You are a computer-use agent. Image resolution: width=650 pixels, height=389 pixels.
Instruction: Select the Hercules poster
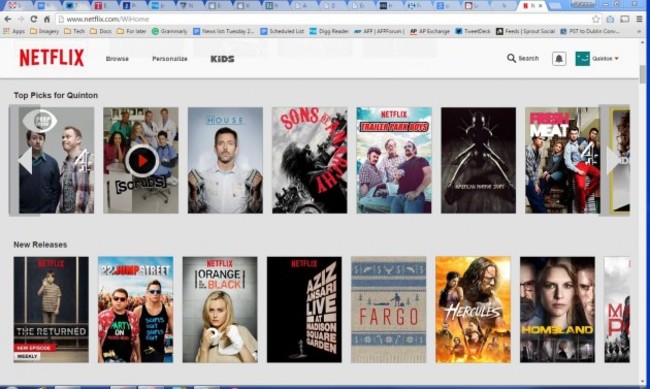coord(473,310)
